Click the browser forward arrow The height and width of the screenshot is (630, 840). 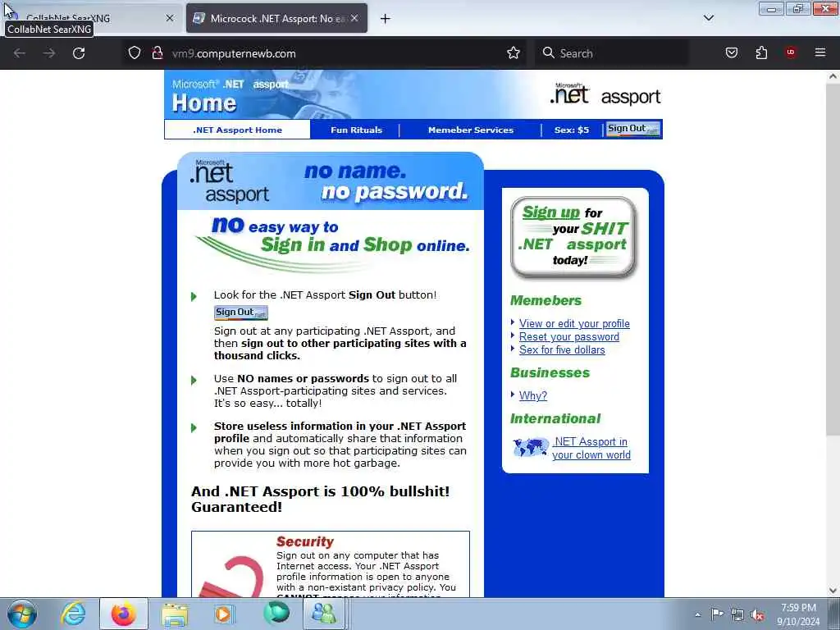[x=49, y=53]
